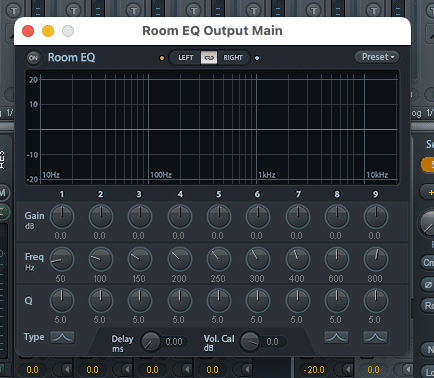Click the band 5 Gain knob
The width and height of the screenshot is (434, 378).
[219, 216]
